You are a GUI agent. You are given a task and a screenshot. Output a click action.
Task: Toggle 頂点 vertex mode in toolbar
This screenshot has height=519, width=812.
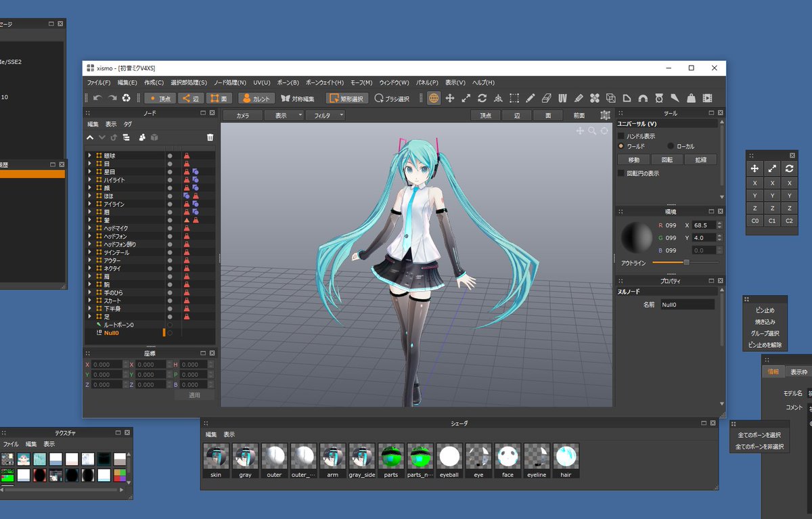161,98
